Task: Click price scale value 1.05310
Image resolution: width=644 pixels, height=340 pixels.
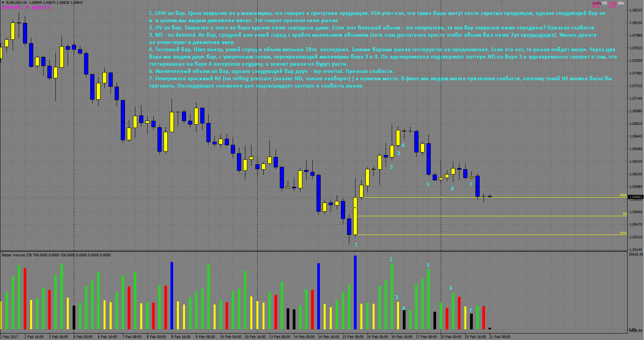Action: (x=636, y=237)
